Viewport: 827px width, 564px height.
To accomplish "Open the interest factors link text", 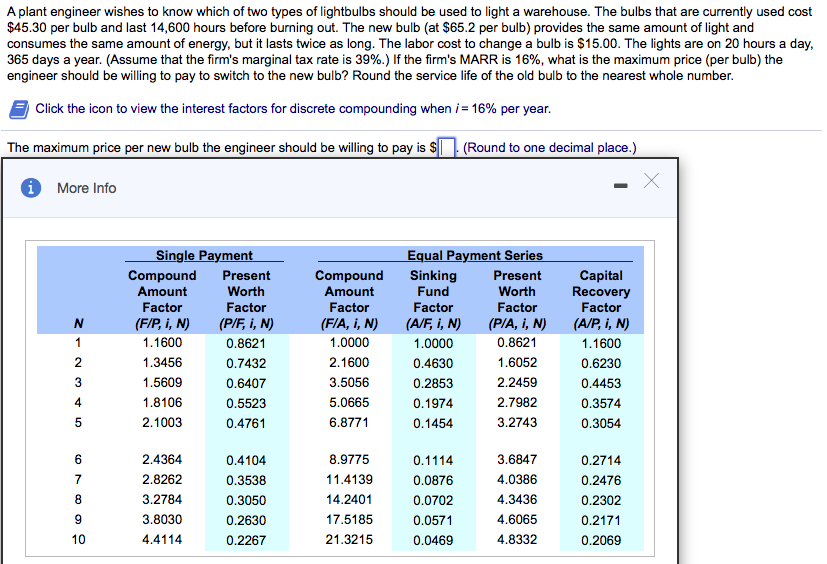I will tap(293, 109).
